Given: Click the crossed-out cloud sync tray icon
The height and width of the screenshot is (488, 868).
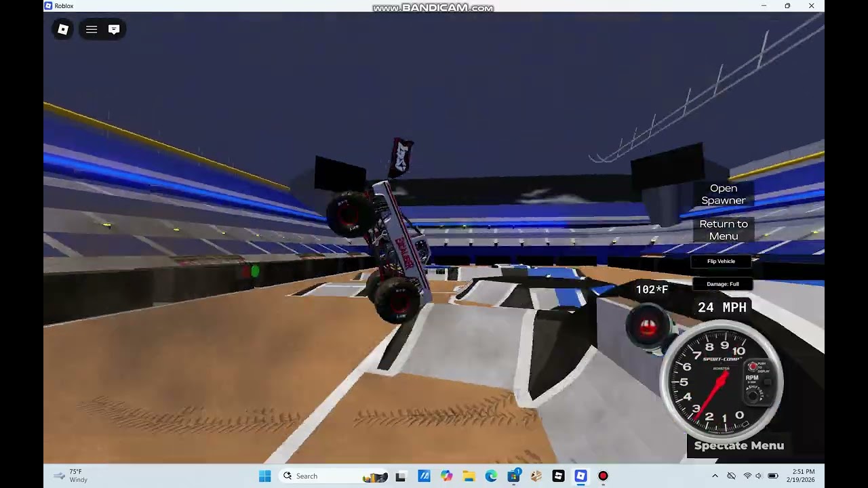Looking at the screenshot, I should (x=731, y=476).
